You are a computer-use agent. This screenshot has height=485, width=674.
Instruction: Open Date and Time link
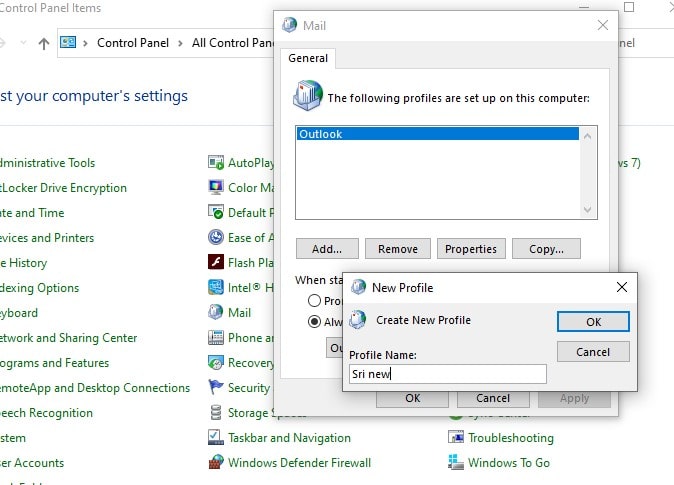(32, 212)
